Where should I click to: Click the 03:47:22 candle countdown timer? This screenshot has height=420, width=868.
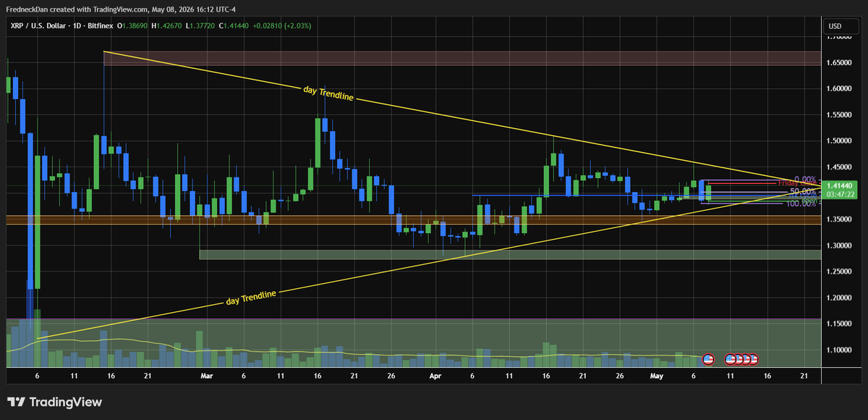pos(841,195)
